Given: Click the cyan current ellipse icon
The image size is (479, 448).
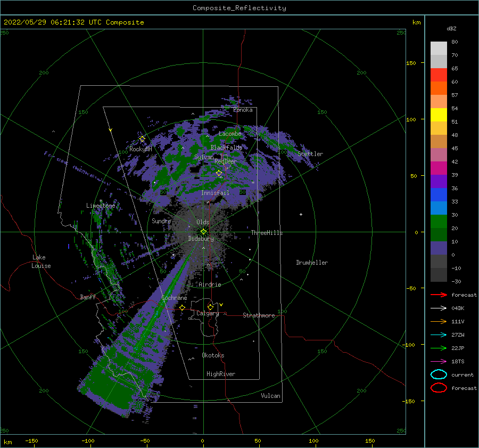Looking at the screenshot, I should pyautogui.click(x=439, y=374).
